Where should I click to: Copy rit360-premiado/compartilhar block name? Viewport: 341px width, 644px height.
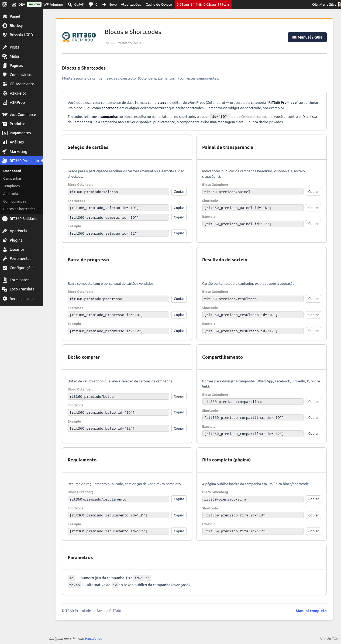pos(314,402)
